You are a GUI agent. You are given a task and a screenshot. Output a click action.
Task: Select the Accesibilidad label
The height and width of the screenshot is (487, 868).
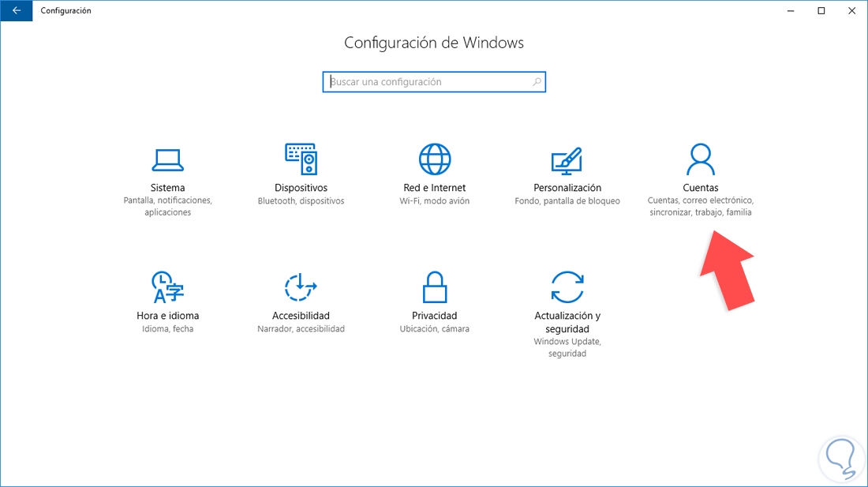tap(301, 316)
